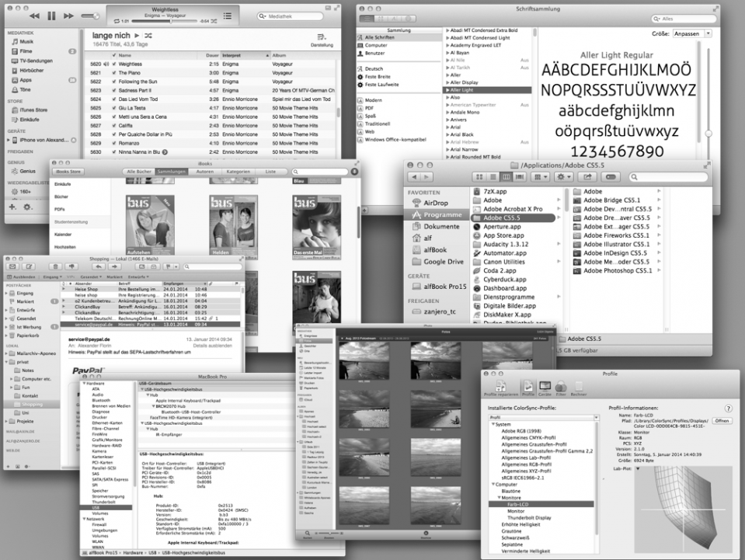Uncheck 'Metti una Sera a Cena' checkbox

(x=114, y=117)
